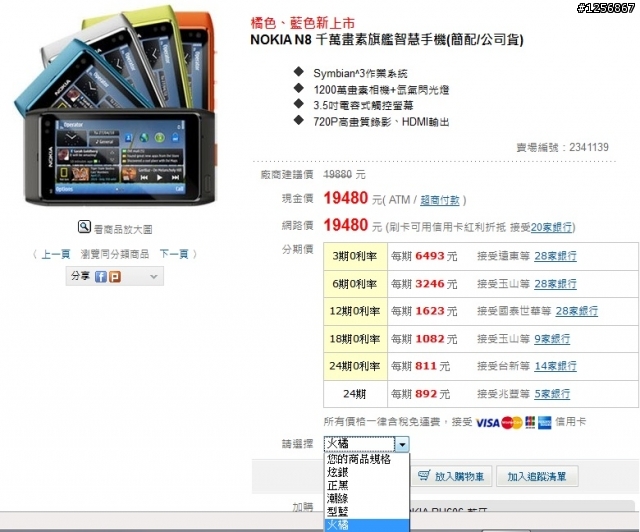Open 14家銀行 link in 24期0利率 row

(555, 366)
